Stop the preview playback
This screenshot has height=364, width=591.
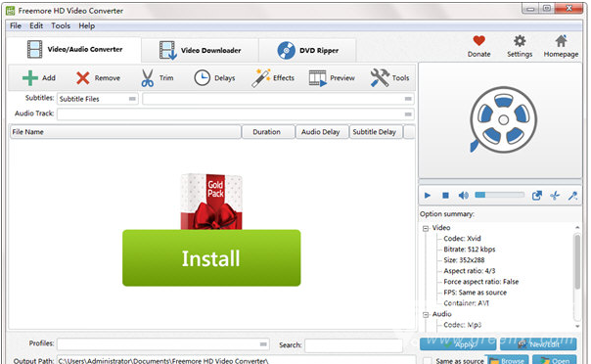pyautogui.click(x=445, y=195)
